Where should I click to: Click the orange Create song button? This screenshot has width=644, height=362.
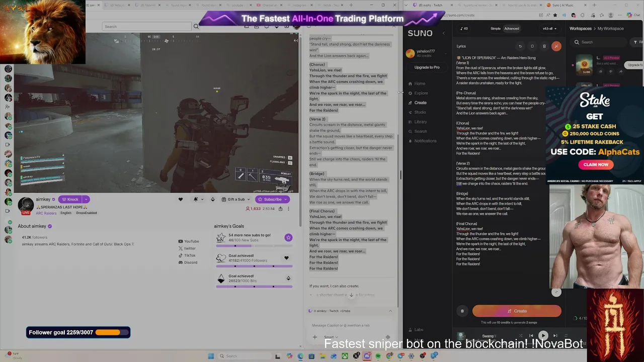pyautogui.click(x=517, y=311)
